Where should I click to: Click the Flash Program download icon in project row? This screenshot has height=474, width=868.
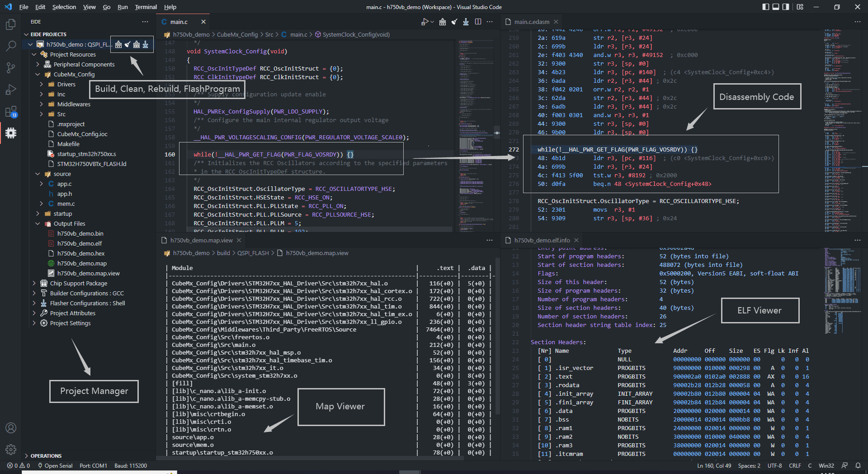point(146,44)
